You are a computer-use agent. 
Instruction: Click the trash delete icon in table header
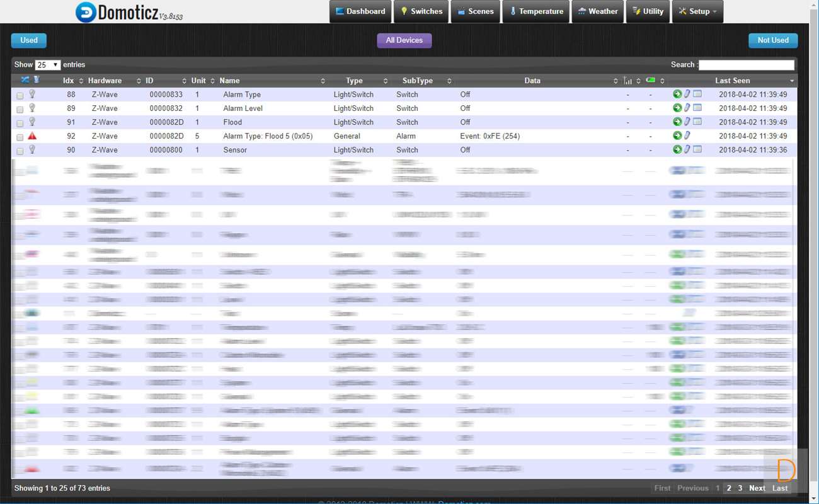pyautogui.click(x=37, y=80)
